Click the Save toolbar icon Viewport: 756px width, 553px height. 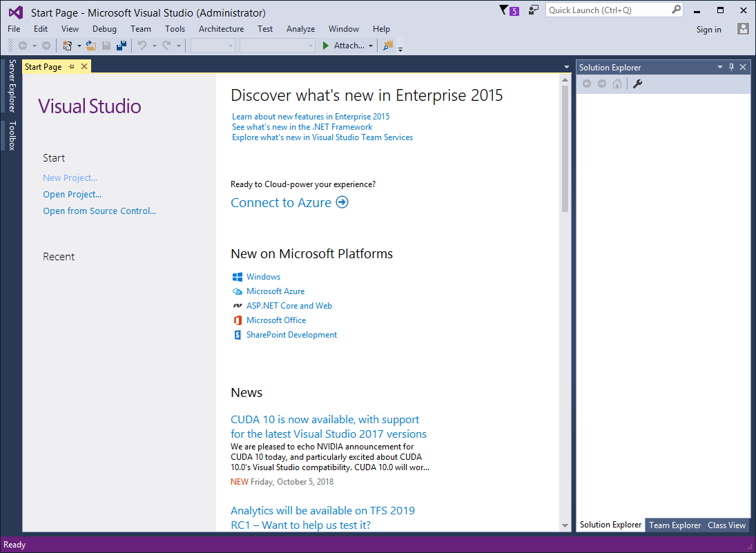click(106, 46)
